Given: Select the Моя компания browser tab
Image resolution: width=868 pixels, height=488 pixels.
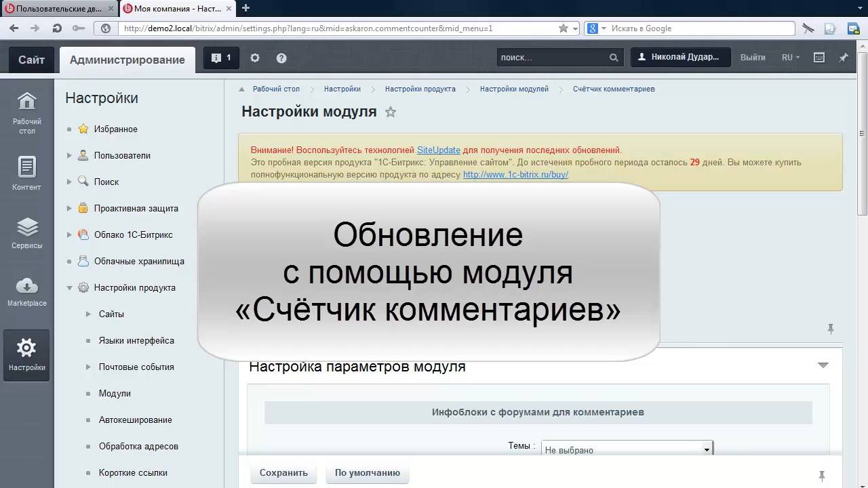Looking at the screenshot, I should coord(177,8).
